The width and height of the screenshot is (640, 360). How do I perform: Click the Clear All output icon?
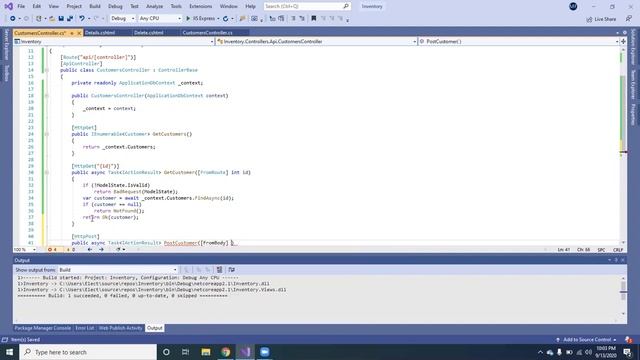tap(220, 270)
